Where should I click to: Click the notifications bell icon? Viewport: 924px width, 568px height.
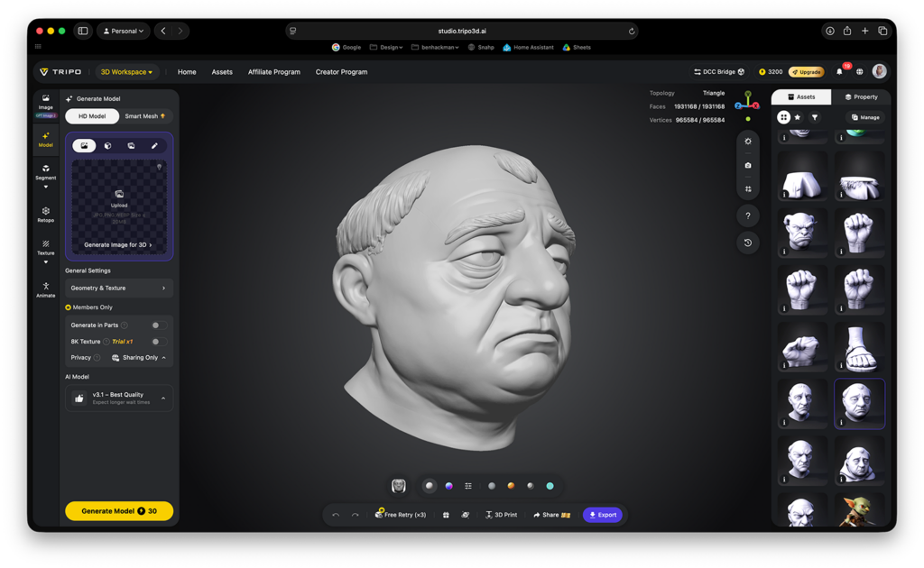[x=840, y=72]
